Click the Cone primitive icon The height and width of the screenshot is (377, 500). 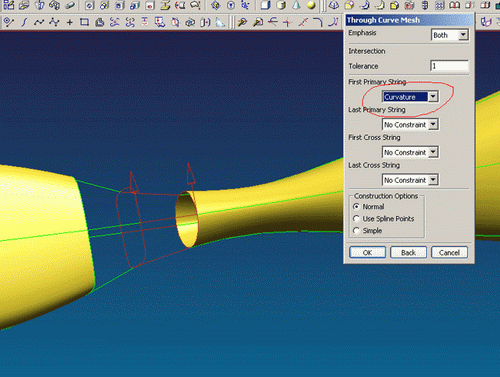point(296,5)
